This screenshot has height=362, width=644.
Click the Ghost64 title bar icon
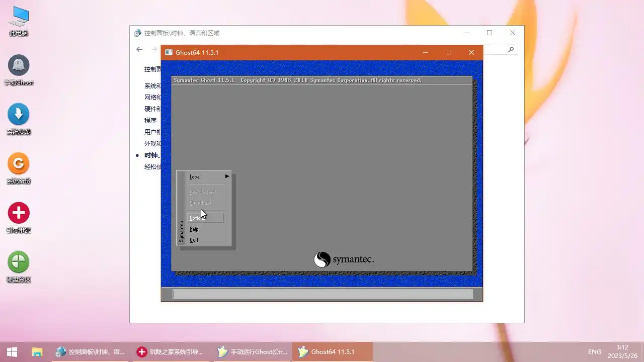point(169,52)
